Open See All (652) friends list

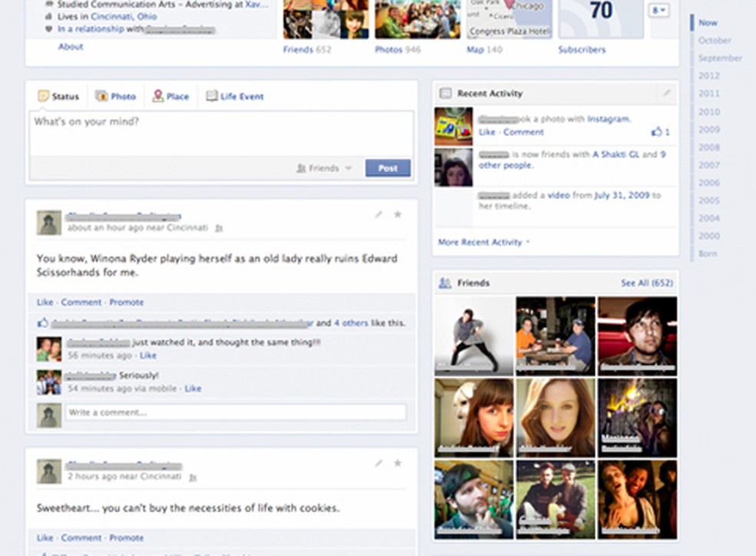pyautogui.click(x=646, y=283)
